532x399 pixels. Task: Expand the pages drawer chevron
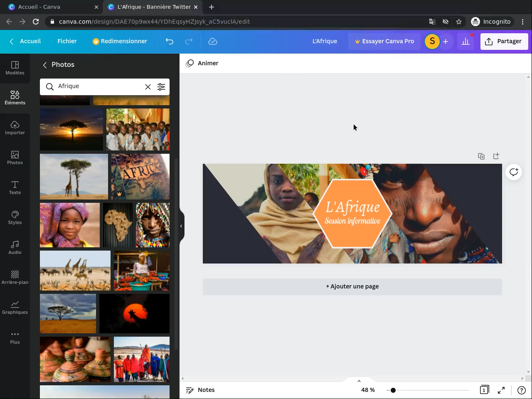(359, 381)
